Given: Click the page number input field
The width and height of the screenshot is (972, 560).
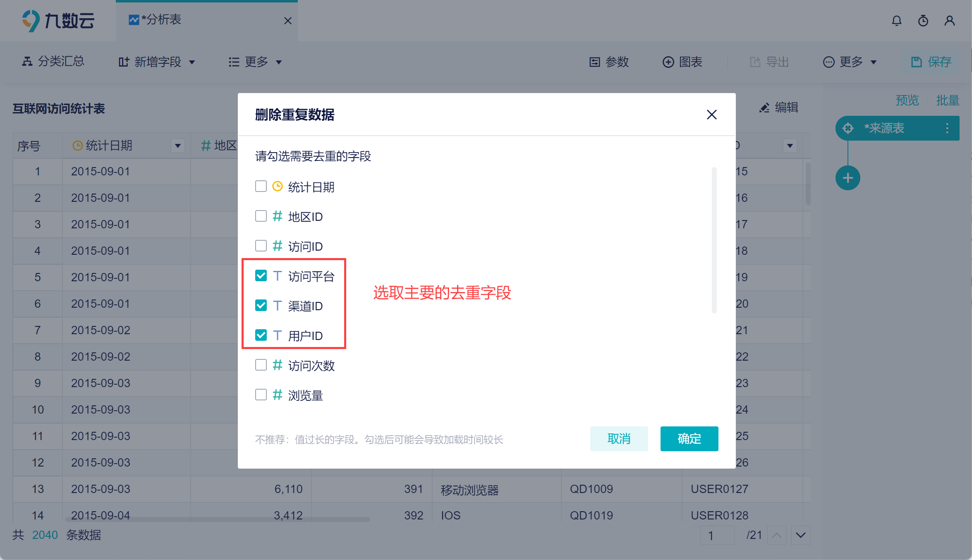Looking at the screenshot, I should tap(717, 536).
